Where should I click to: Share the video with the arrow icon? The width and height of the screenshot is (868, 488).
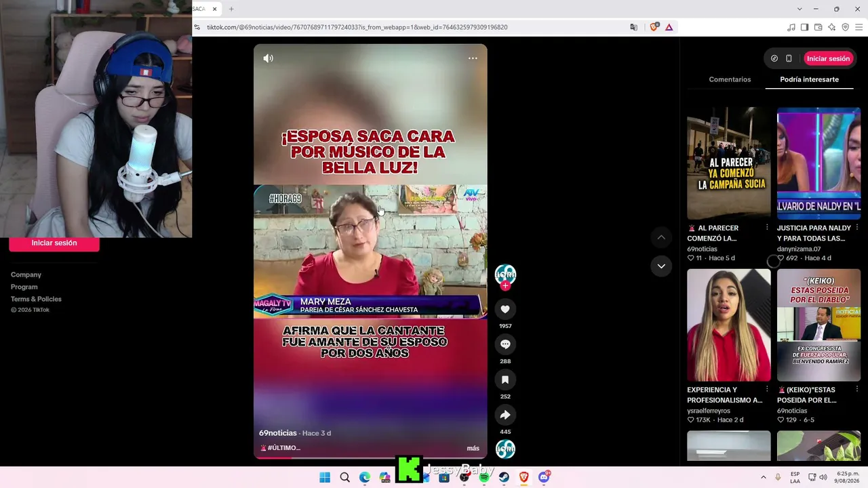pyautogui.click(x=505, y=415)
